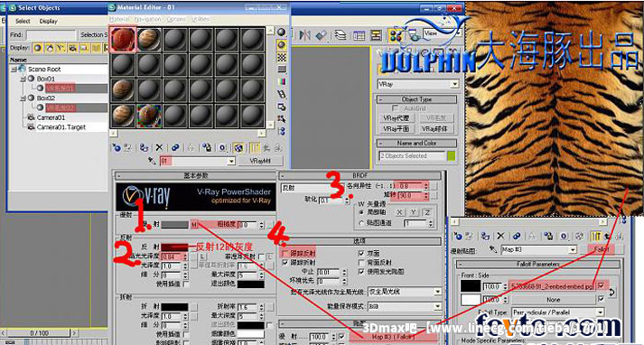Open material name 01 dropdown
644x345 pixels.
(231, 161)
